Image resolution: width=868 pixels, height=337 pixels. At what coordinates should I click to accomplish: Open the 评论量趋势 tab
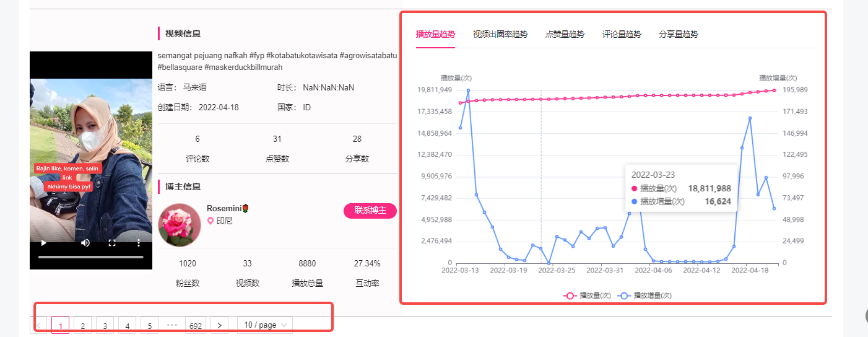622,34
